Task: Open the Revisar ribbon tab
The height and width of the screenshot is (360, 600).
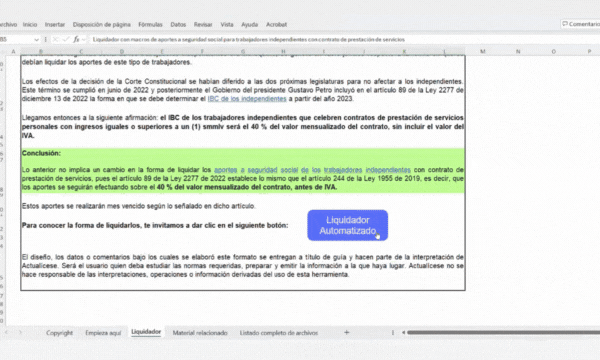Action: pyautogui.click(x=203, y=24)
